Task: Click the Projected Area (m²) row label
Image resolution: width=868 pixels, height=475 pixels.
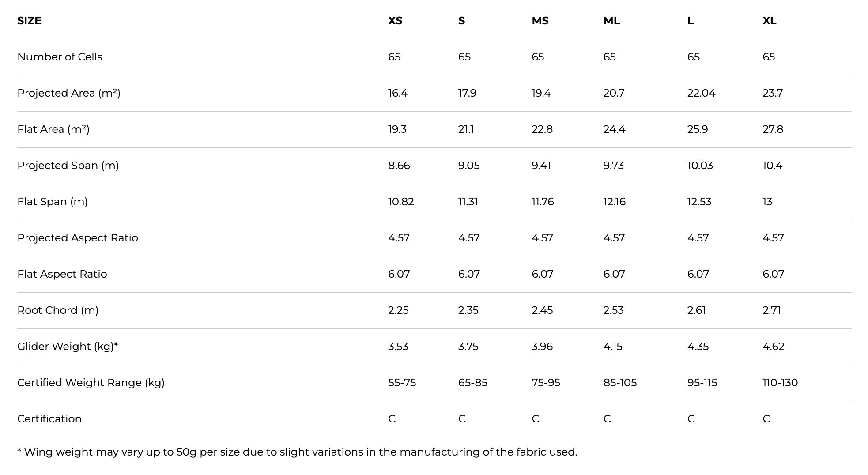Action: coord(69,93)
